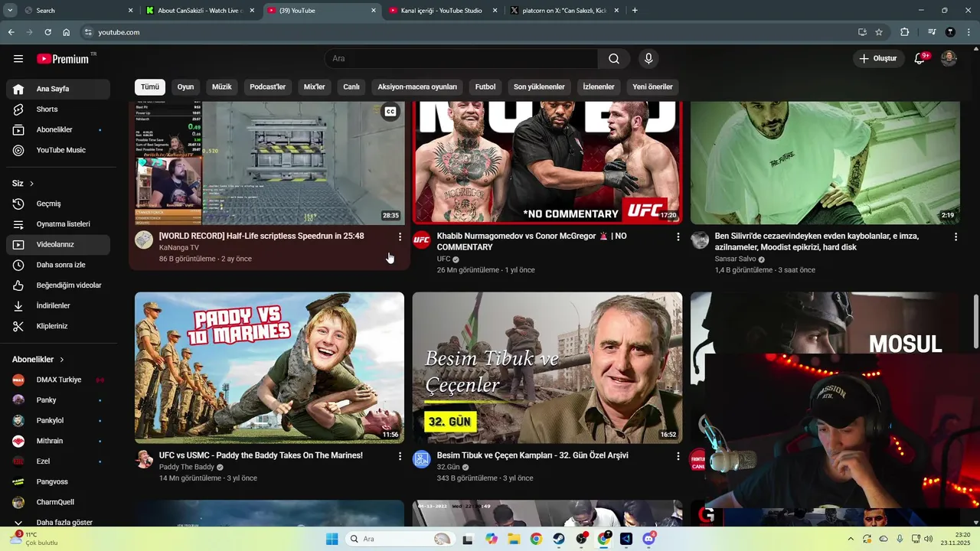Start voice search with microphone icon
This screenshot has height=551, width=980.
(x=648, y=59)
